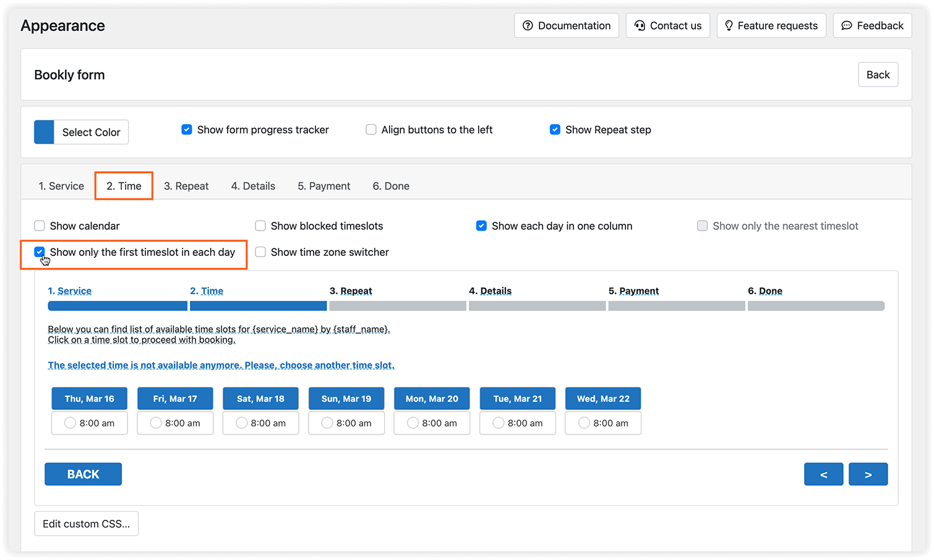
Task: Toggle Show form progress tracker checkbox
Action: [x=186, y=130]
